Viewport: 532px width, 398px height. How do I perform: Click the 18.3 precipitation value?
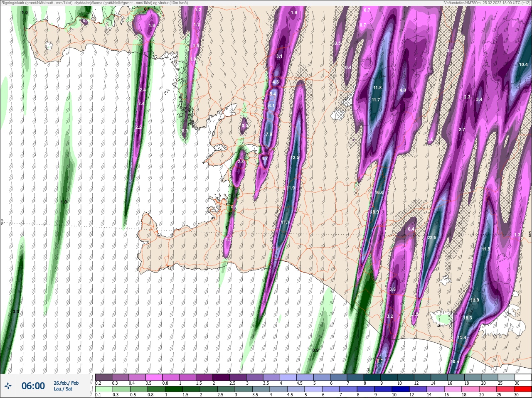pos(468,318)
